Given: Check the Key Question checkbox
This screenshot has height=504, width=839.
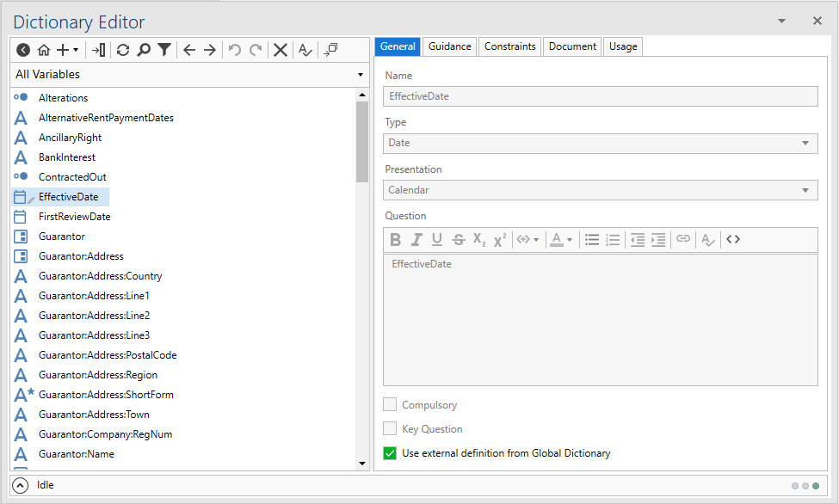Looking at the screenshot, I should tap(391, 429).
